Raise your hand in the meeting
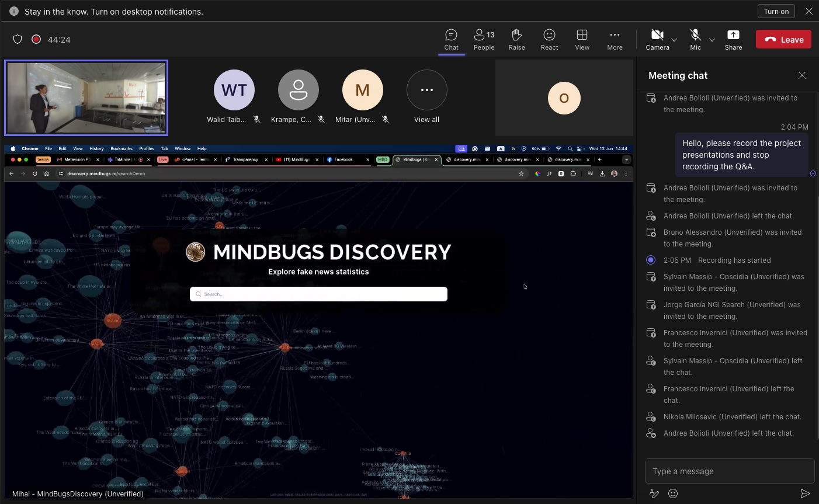Image resolution: width=819 pixels, height=504 pixels. [516, 40]
